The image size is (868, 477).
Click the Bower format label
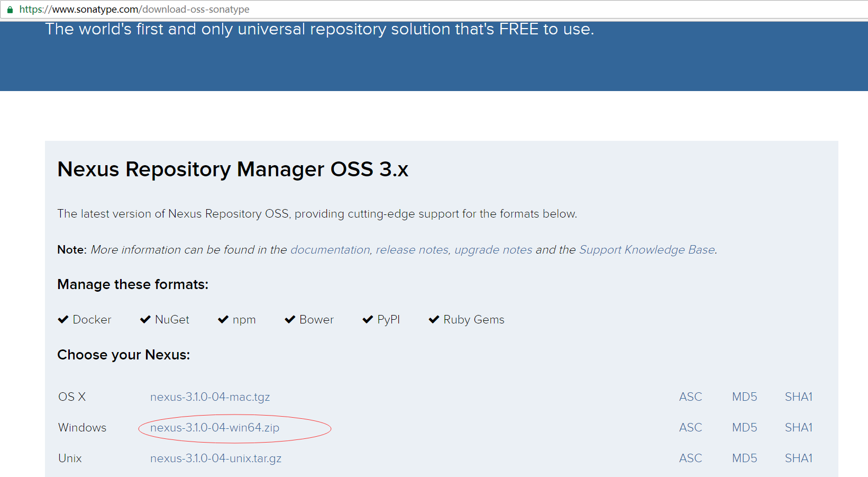(x=317, y=320)
